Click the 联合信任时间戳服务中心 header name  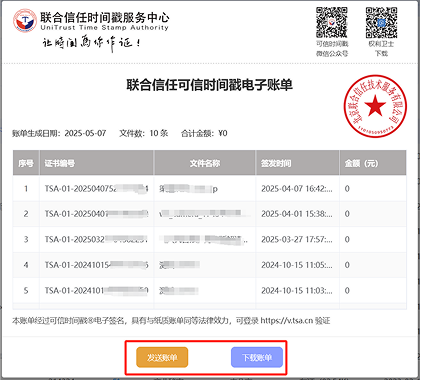105,17
